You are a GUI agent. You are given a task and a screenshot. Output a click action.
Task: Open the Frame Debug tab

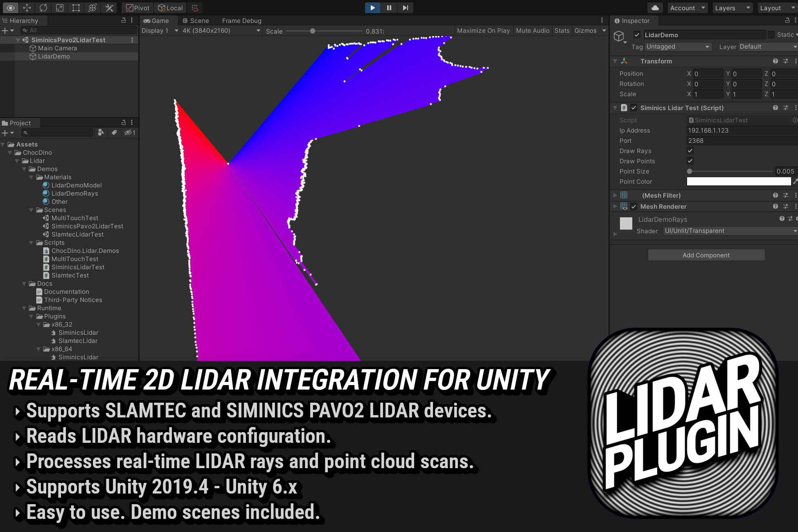coord(241,20)
